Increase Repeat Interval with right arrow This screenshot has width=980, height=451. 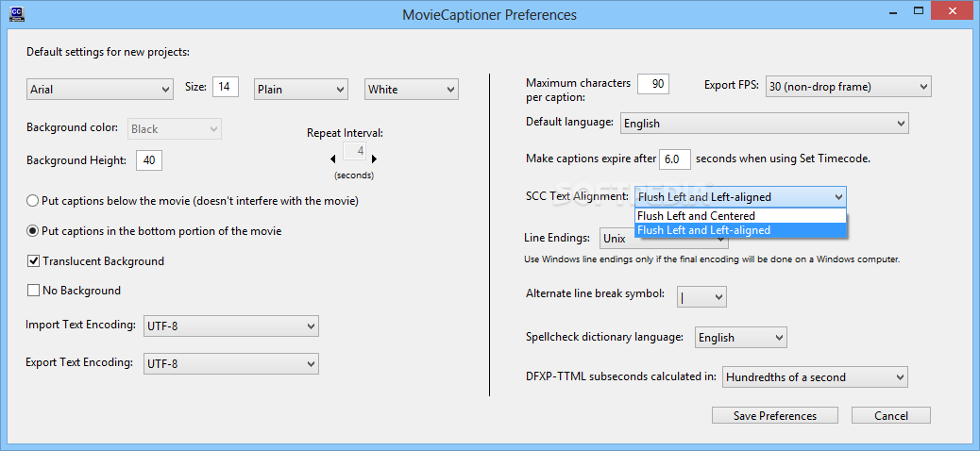click(374, 159)
